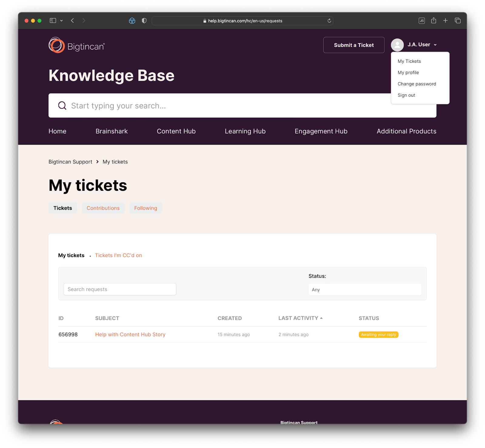Click the Submit a Ticket button

(x=354, y=45)
